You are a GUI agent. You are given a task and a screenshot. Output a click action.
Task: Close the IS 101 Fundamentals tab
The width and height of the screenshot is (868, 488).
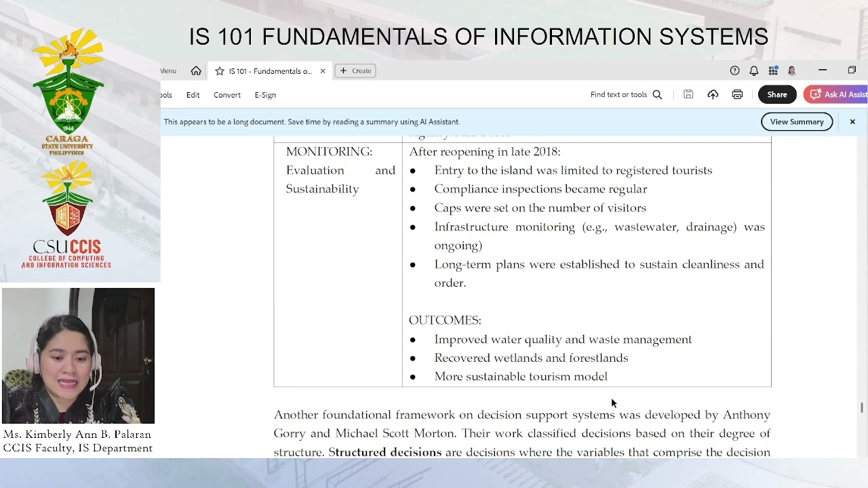[323, 70]
